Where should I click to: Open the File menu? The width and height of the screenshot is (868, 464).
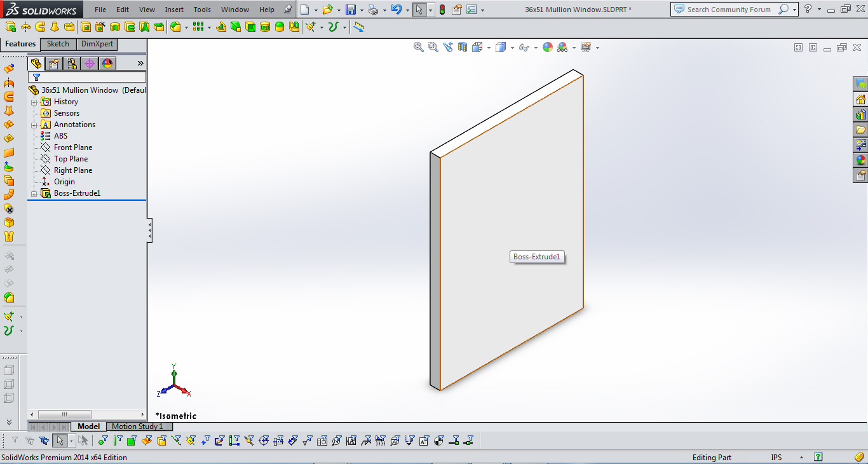click(x=100, y=10)
